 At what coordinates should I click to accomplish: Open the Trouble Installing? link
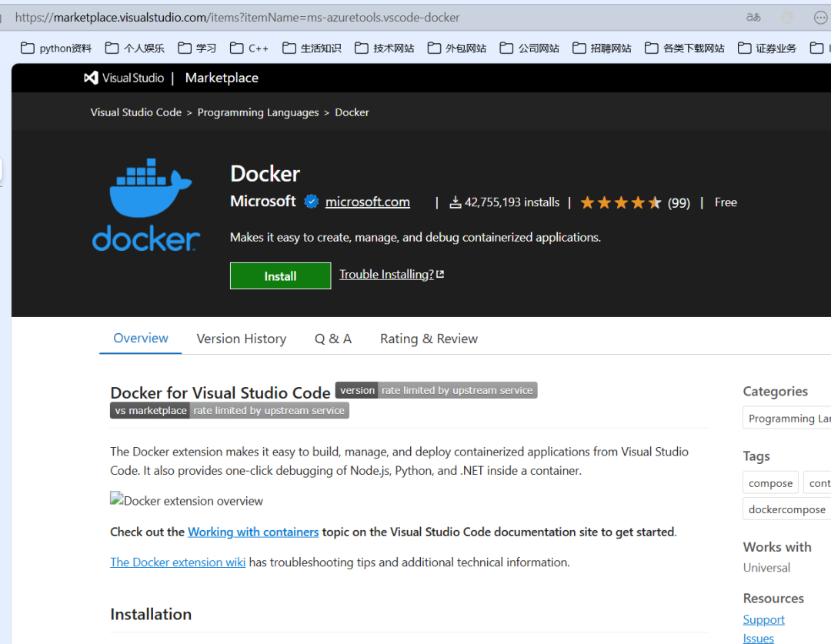pos(392,275)
